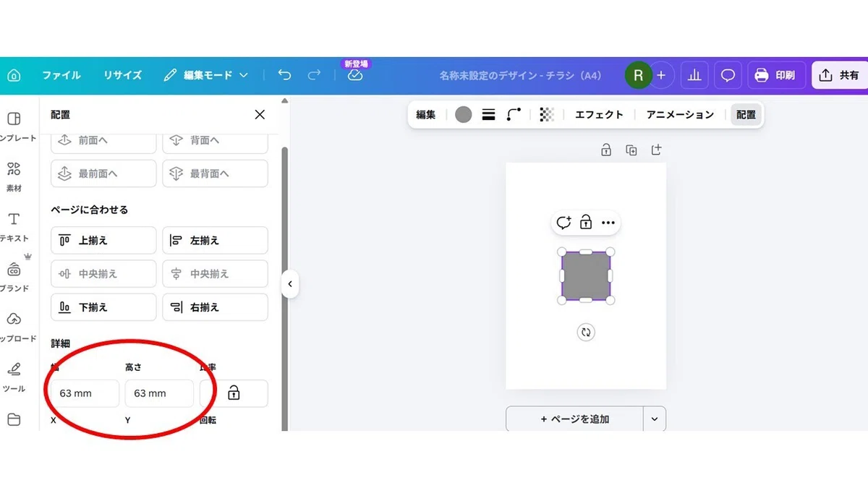Image resolution: width=868 pixels, height=488 pixels.
Task: Lock the selected element
Action: click(586, 223)
